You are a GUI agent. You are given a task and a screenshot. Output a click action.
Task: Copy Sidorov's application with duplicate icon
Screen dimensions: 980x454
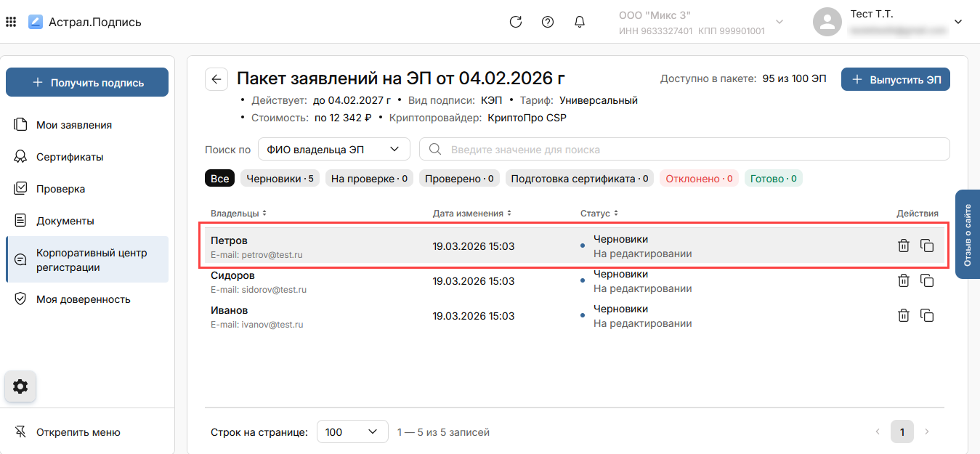[x=927, y=280]
